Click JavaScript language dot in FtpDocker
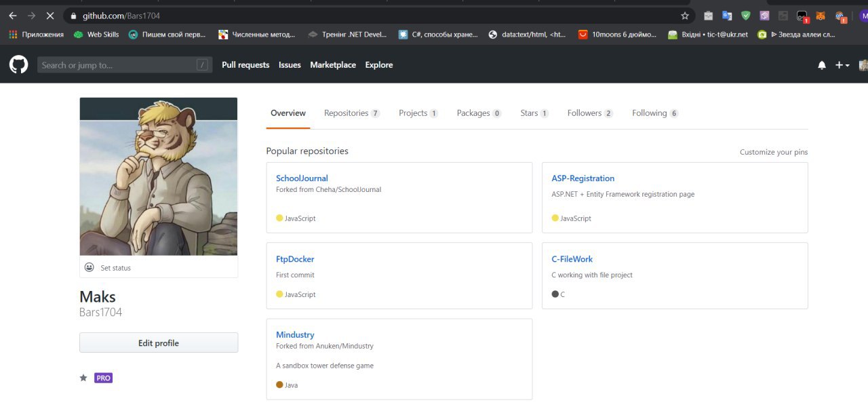Viewport: 868px width, 411px height. pos(279,294)
